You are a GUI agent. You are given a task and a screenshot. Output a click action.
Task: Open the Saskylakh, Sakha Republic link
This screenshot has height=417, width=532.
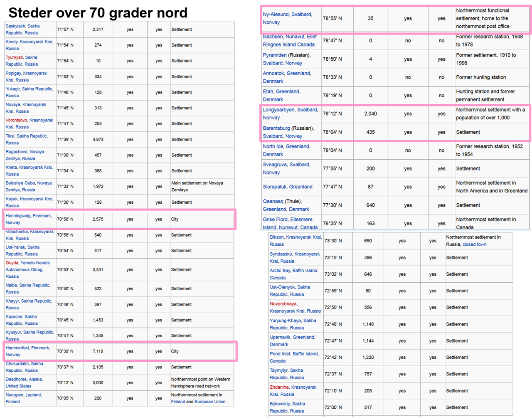coord(22,30)
